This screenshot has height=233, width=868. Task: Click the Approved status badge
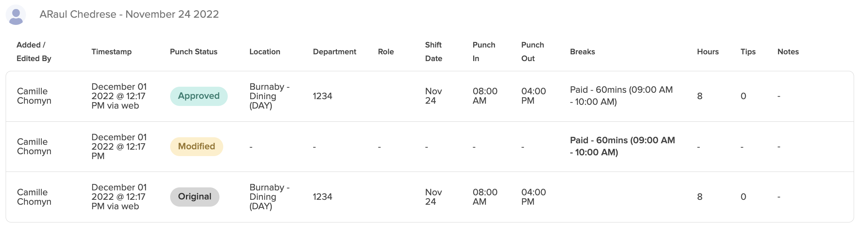pyautogui.click(x=199, y=96)
